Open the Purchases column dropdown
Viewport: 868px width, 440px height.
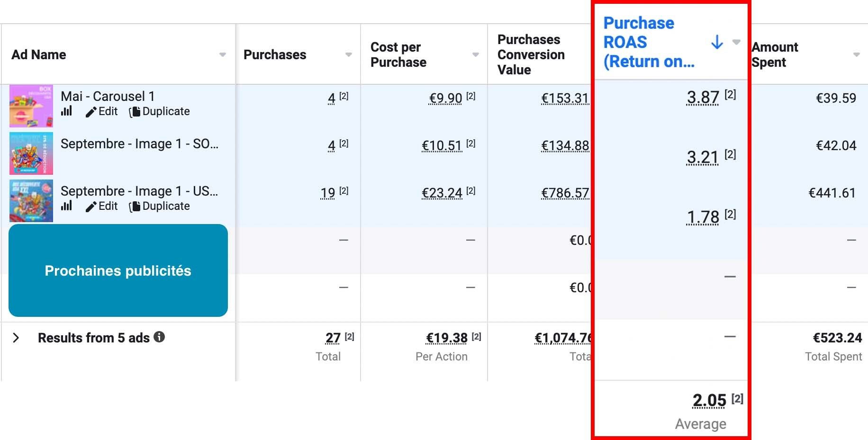(x=348, y=55)
